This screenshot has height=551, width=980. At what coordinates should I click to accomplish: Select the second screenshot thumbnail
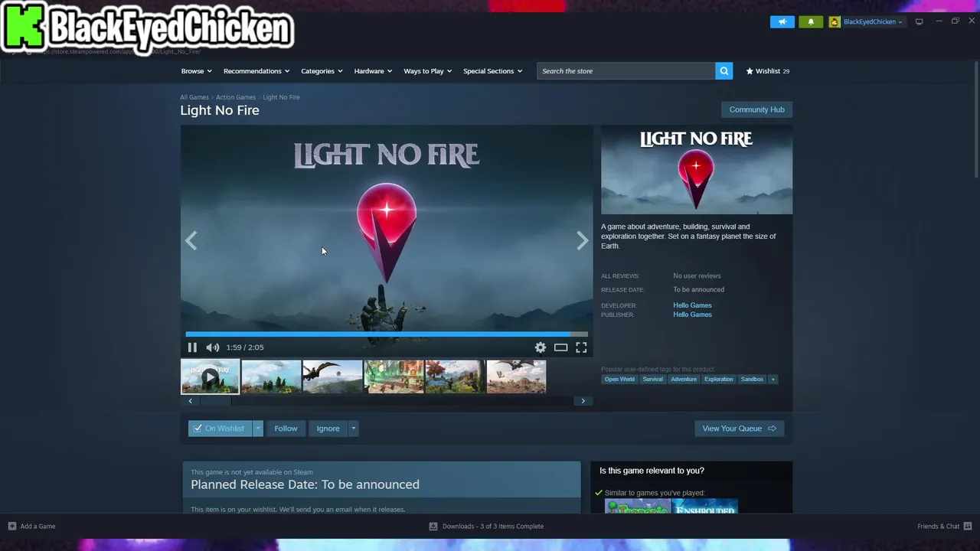(271, 377)
